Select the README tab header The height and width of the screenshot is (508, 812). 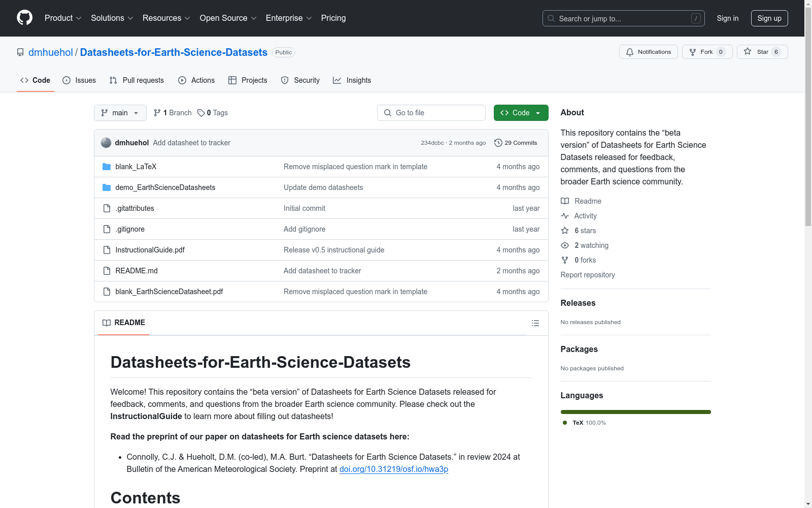coord(124,323)
